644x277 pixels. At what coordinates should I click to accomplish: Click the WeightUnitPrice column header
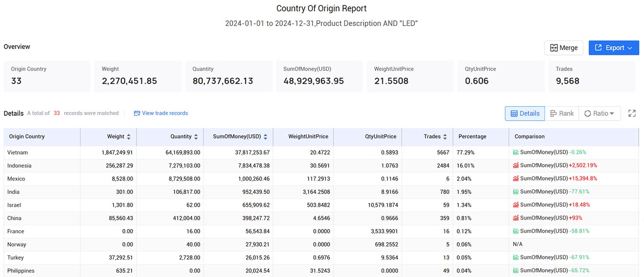303,137
